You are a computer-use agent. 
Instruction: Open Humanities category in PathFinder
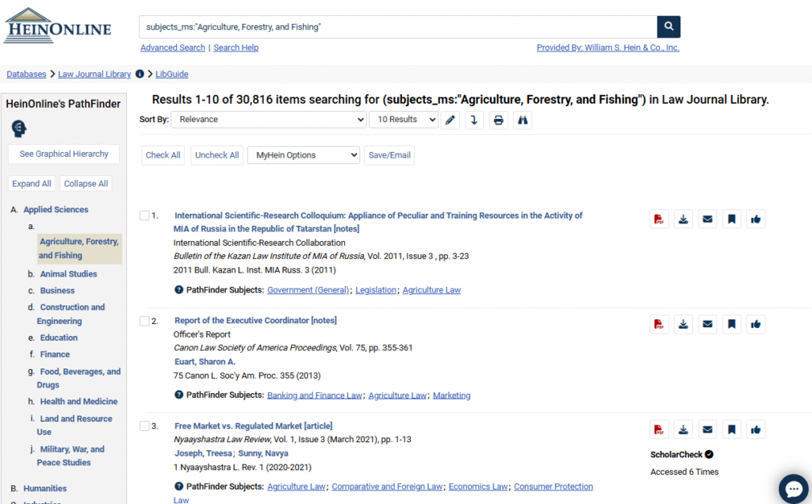pos(44,489)
